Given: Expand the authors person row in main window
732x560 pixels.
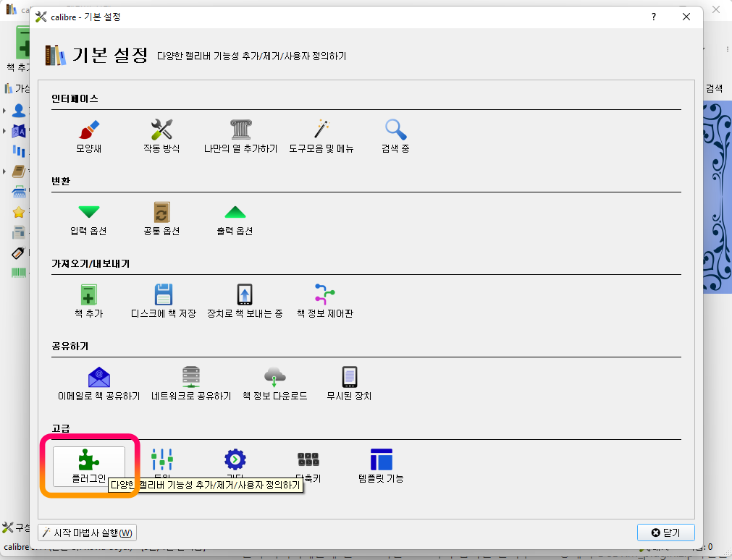Looking at the screenshot, I should [4, 111].
